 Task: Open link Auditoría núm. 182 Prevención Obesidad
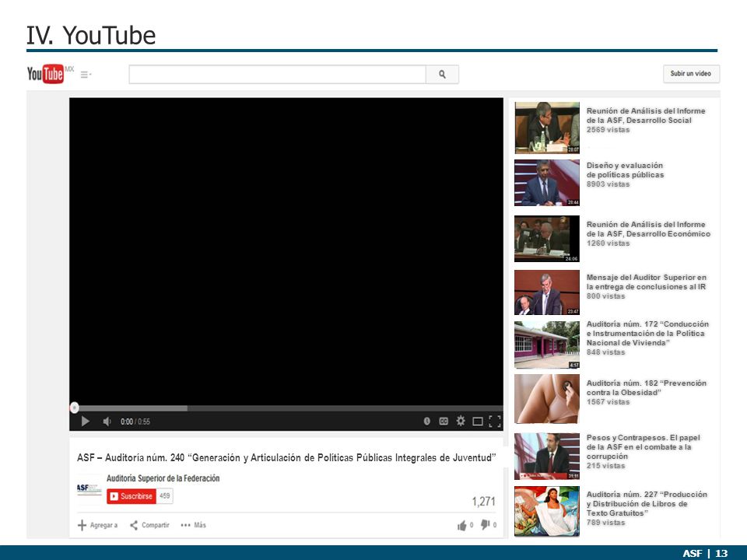pyautogui.click(x=647, y=387)
